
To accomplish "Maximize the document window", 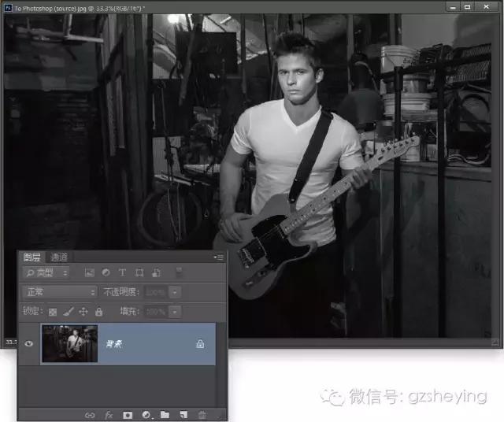I will coord(467,7).
